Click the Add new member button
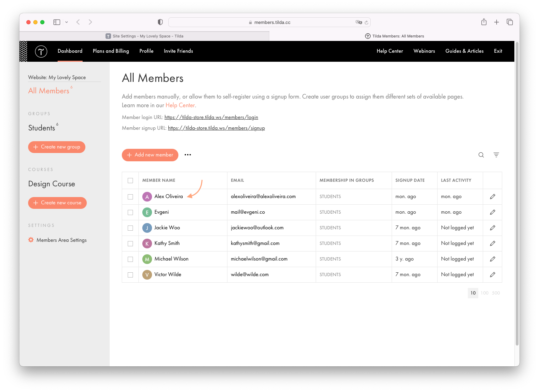The height and width of the screenshot is (392, 539). pos(150,155)
